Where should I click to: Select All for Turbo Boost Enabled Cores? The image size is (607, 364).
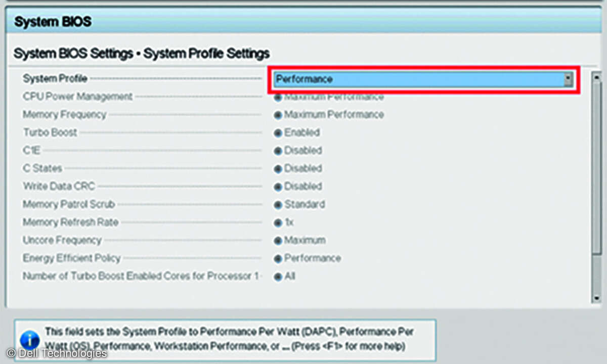[278, 277]
